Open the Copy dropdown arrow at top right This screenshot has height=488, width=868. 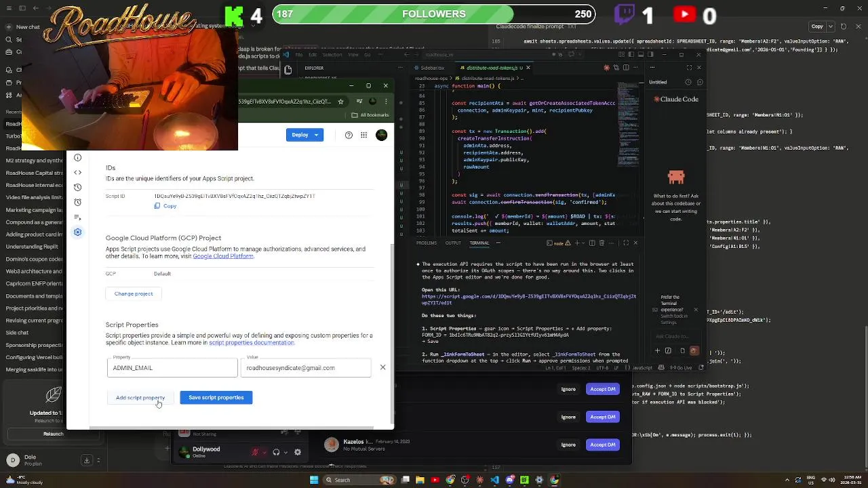[x=831, y=26]
